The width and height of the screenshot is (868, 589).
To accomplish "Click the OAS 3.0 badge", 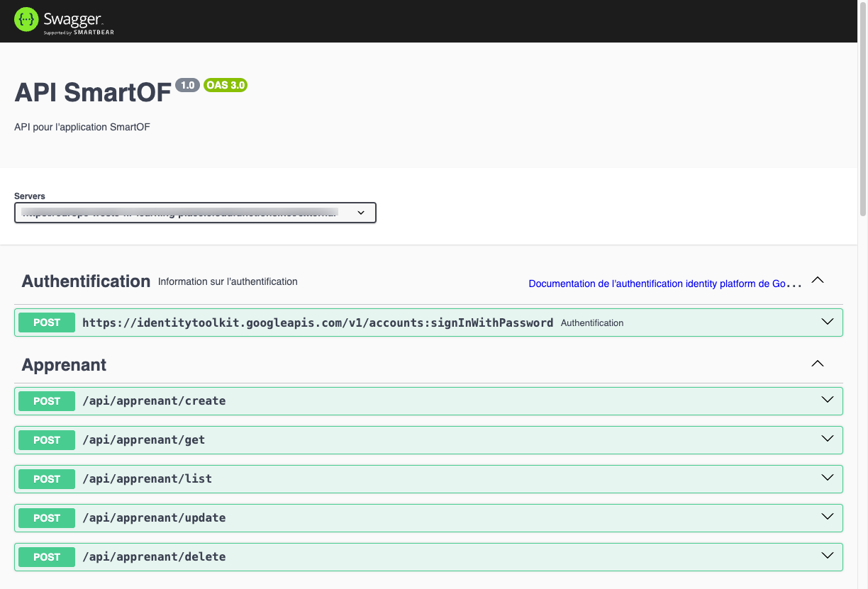I will coord(226,85).
